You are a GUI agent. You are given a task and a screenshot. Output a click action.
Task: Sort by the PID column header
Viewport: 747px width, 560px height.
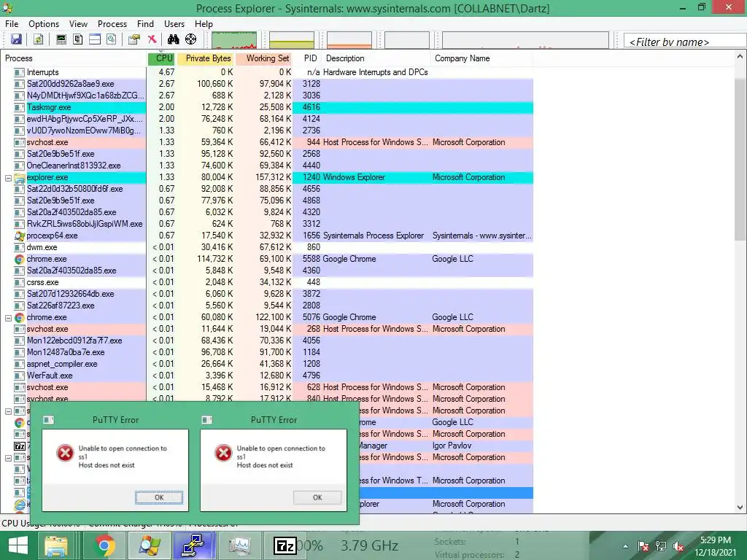307,58
